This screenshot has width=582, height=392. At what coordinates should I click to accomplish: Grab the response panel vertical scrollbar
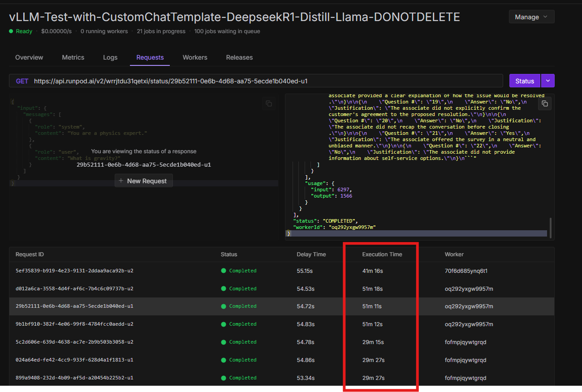pos(550,228)
